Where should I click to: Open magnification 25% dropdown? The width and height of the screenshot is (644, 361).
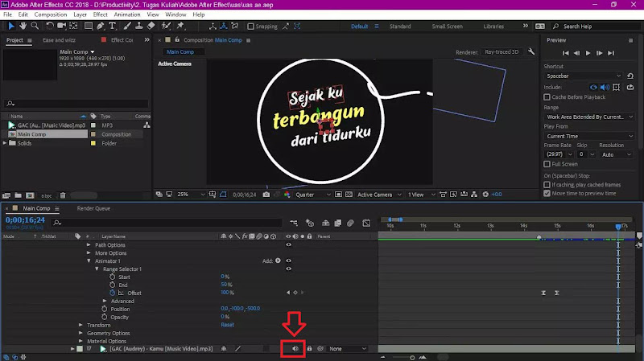[x=191, y=195]
